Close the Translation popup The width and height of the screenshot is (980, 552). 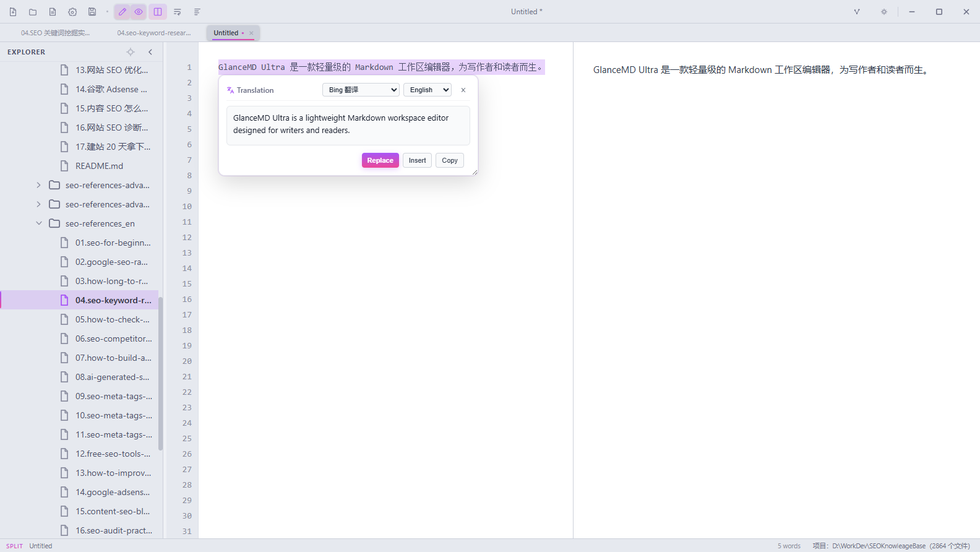pos(463,90)
